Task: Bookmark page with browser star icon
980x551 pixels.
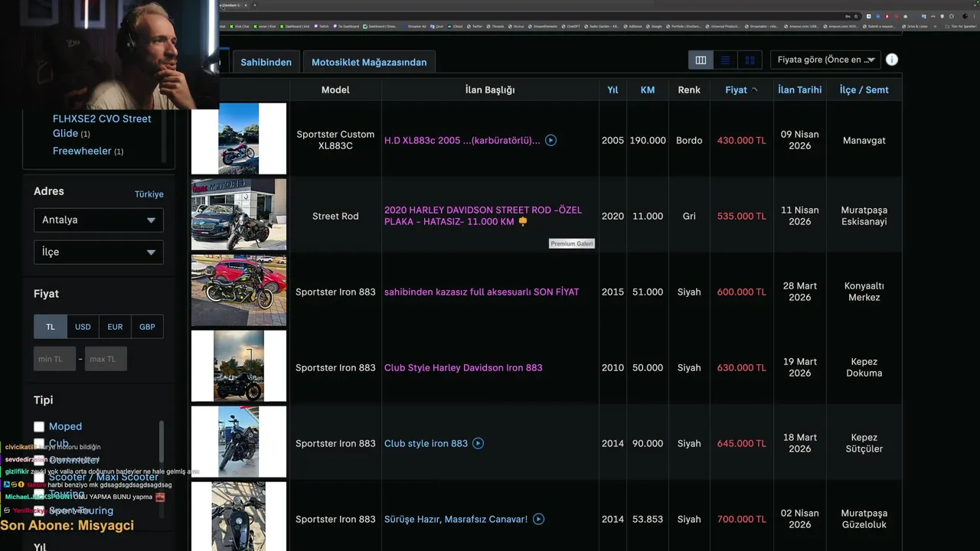Action: [856, 16]
